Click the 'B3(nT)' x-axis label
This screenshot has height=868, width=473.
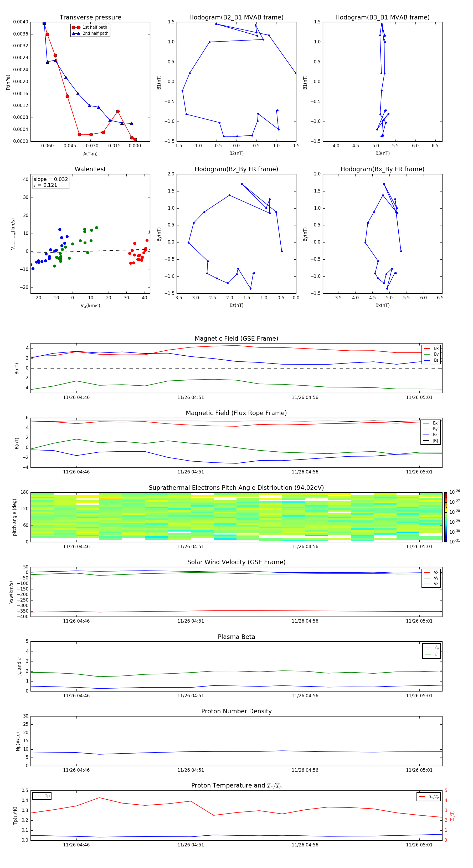pos(382,153)
